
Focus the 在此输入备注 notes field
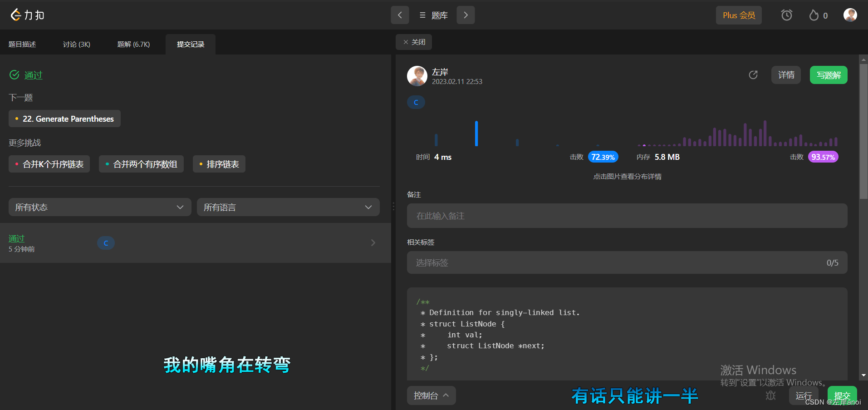pyautogui.click(x=627, y=216)
